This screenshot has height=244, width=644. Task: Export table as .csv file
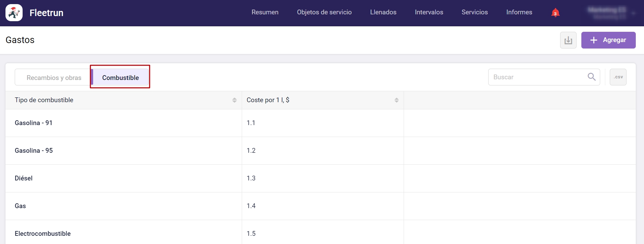618,77
